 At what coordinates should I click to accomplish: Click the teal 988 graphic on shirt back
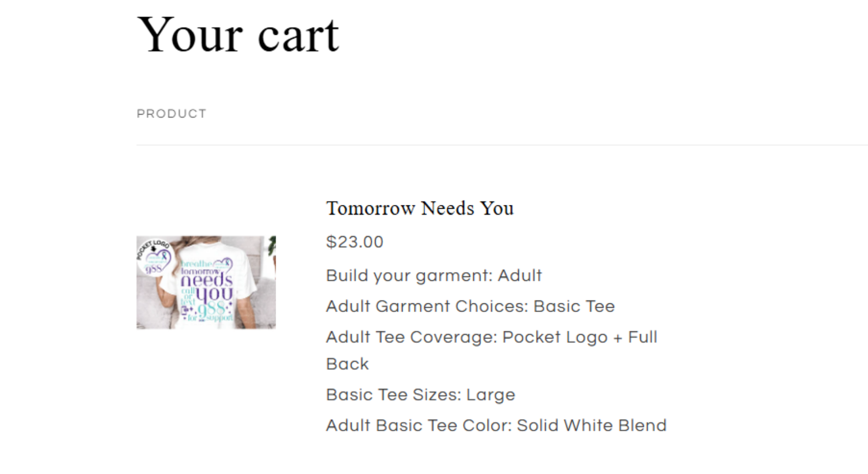pyautogui.click(x=212, y=309)
